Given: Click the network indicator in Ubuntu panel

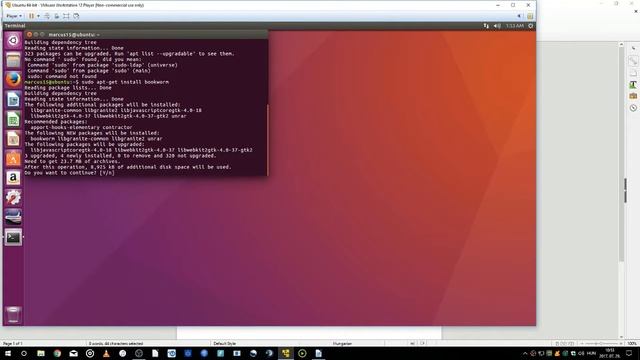Looking at the screenshot, I should (x=486, y=26).
